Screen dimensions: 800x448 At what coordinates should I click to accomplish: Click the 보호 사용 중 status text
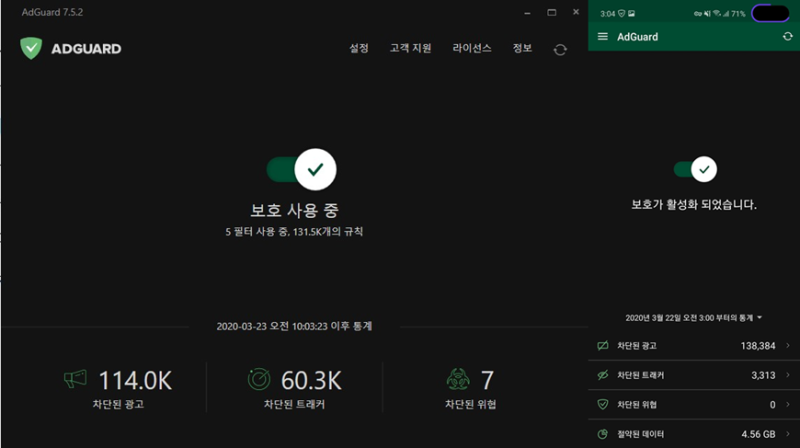294,210
